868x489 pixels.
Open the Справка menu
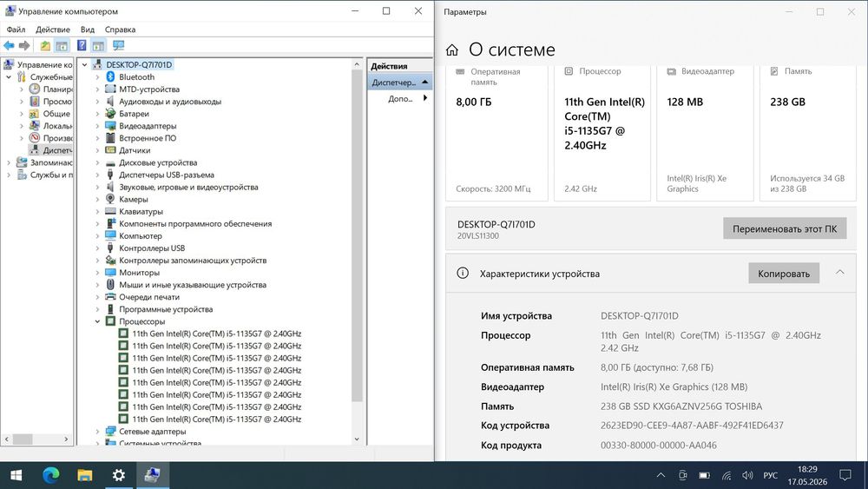click(x=120, y=30)
